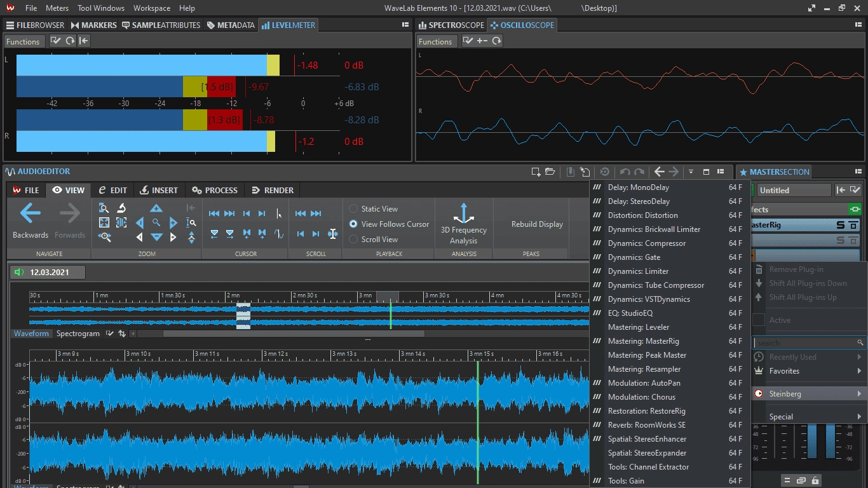868x488 pixels.
Task: Click the Level Meter reset refresh icon
Action: click(x=70, y=41)
